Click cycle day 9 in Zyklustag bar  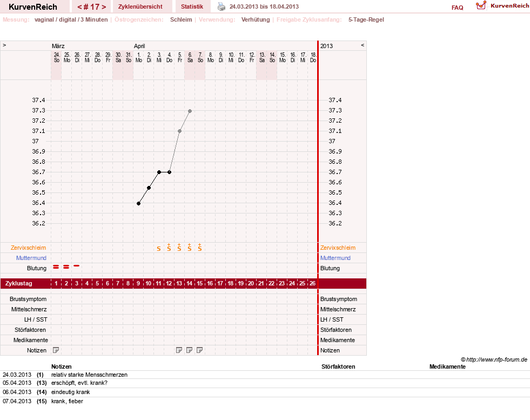tap(138, 283)
